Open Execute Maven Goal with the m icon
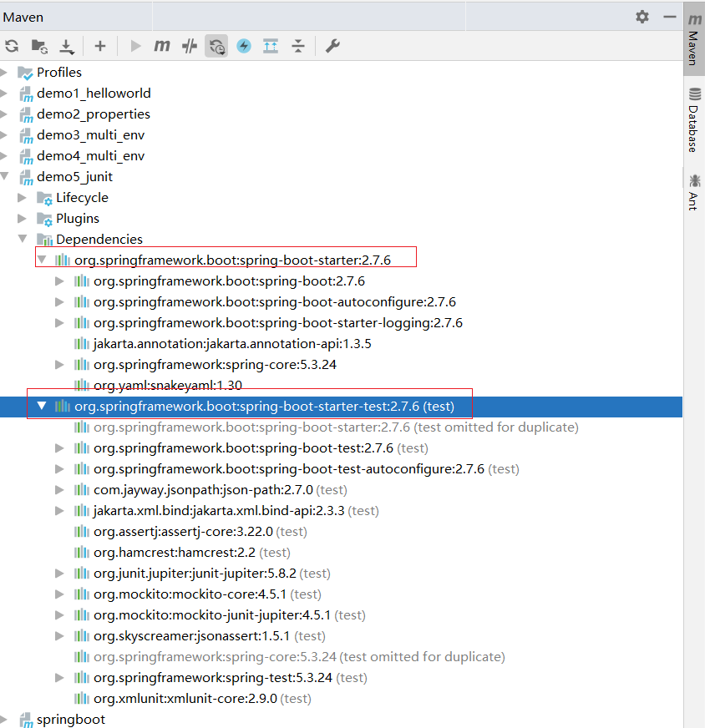Image resolution: width=705 pixels, height=728 pixels. coord(162,46)
